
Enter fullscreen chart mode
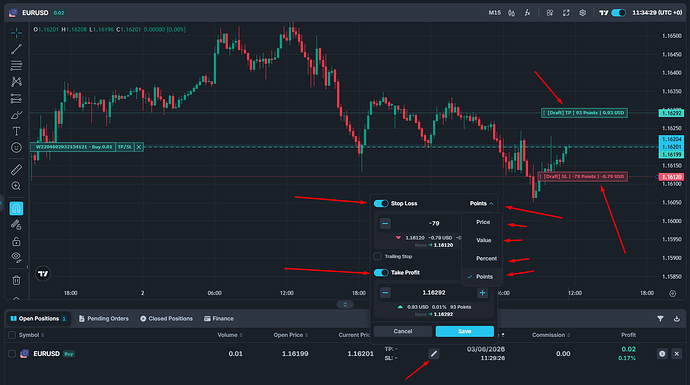click(566, 13)
